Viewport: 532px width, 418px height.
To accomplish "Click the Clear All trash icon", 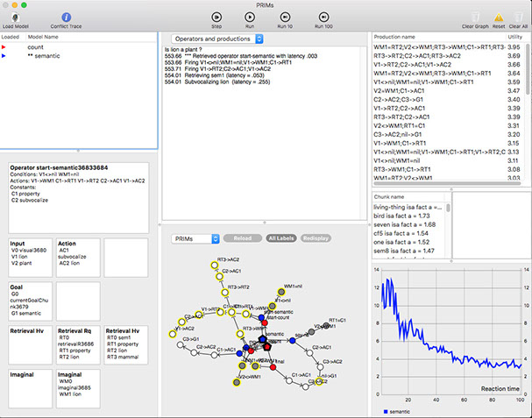I will [518, 17].
